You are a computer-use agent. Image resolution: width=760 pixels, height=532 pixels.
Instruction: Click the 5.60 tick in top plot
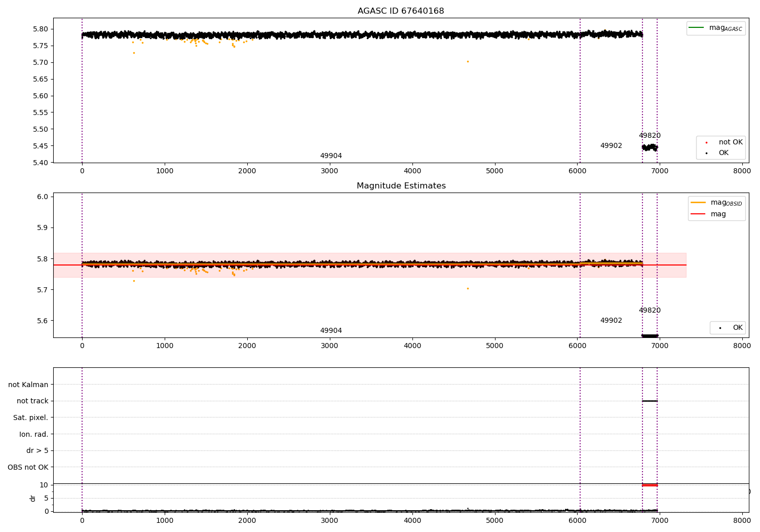(40, 96)
